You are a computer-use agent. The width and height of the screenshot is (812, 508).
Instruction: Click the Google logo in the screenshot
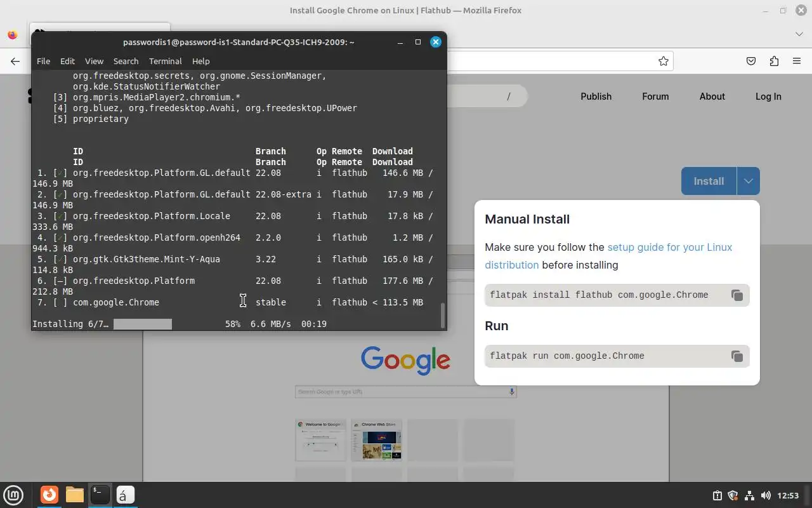pos(405,360)
